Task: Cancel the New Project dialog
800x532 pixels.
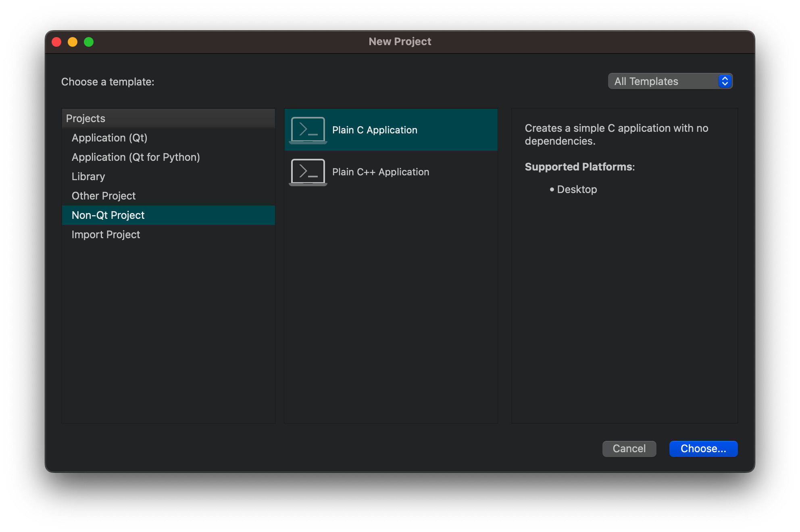Action: [629, 449]
